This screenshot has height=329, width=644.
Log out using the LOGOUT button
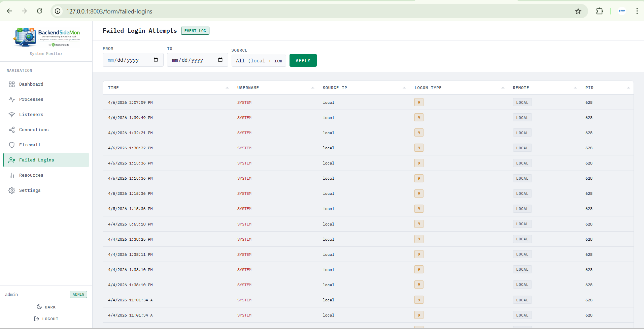46,319
